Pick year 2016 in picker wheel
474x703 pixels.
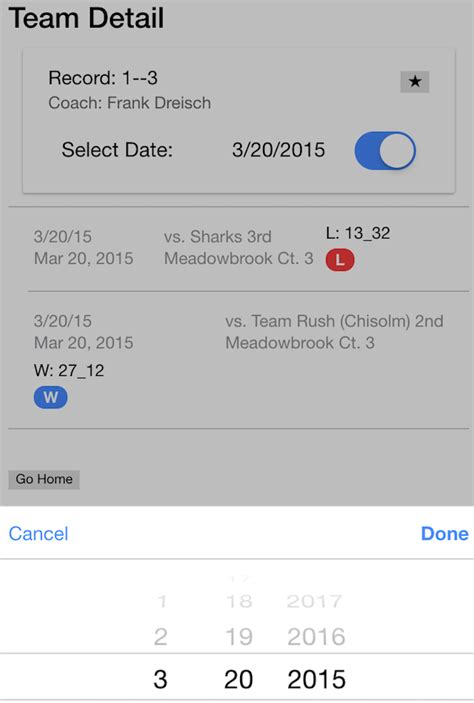pos(316,637)
